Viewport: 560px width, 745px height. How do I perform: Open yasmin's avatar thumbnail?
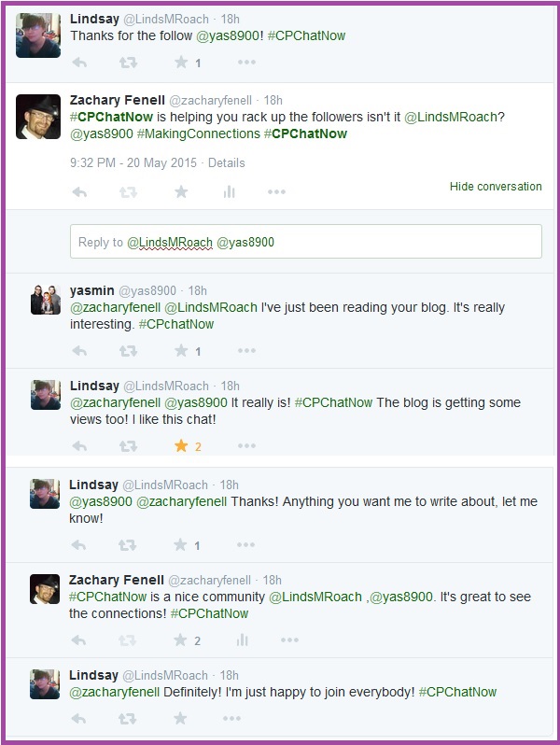coord(46,300)
